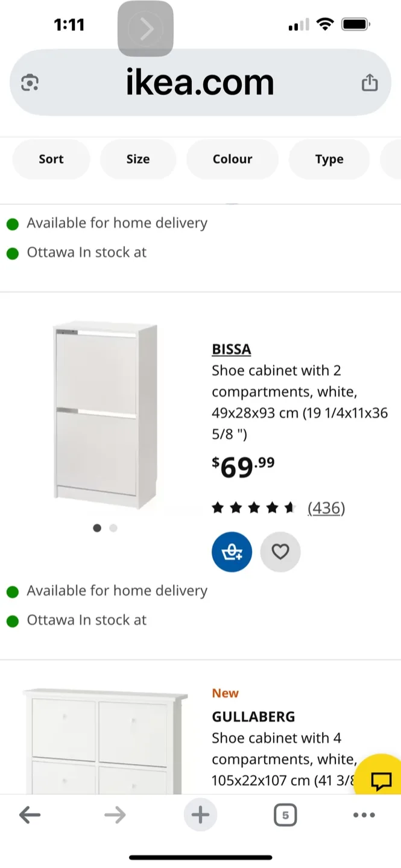Open the GULLABERG product title

(x=253, y=717)
